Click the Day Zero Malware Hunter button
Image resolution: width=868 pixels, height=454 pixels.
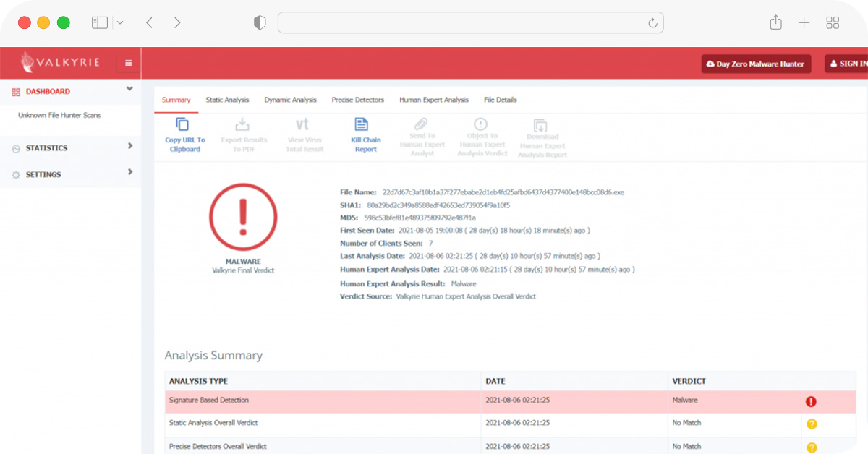tap(756, 64)
